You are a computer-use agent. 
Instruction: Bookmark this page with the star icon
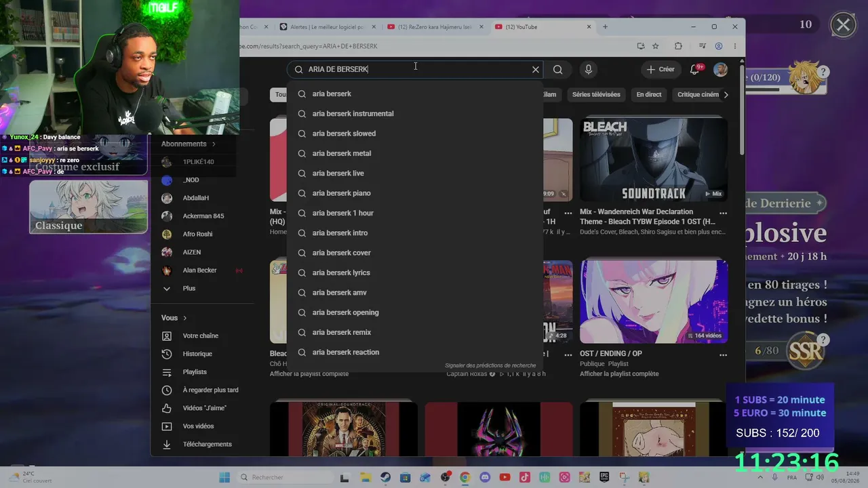656,46
